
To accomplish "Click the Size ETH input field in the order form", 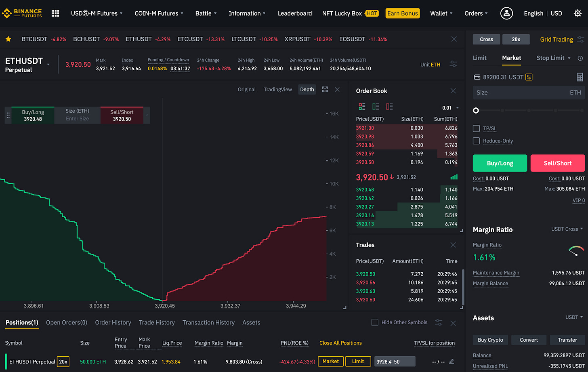I will (529, 92).
